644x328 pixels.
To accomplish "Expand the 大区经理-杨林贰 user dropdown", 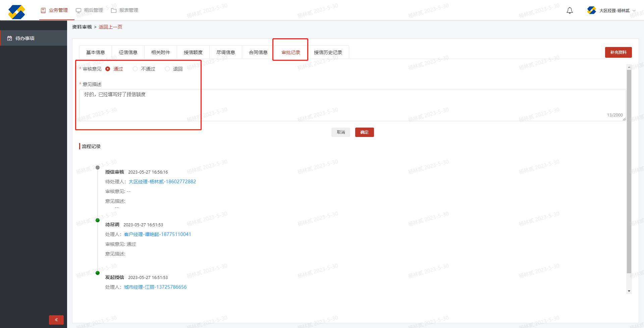I will [x=634, y=11].
